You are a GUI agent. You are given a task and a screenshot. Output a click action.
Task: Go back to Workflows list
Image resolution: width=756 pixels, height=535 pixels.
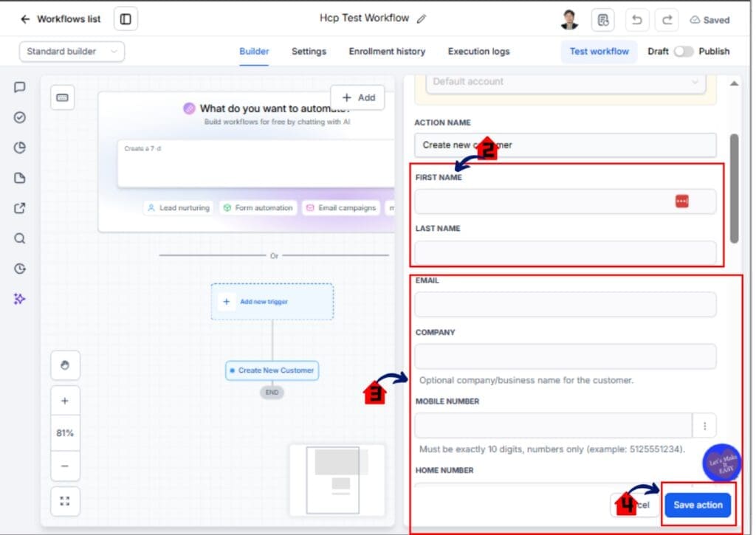pos(61,18)
